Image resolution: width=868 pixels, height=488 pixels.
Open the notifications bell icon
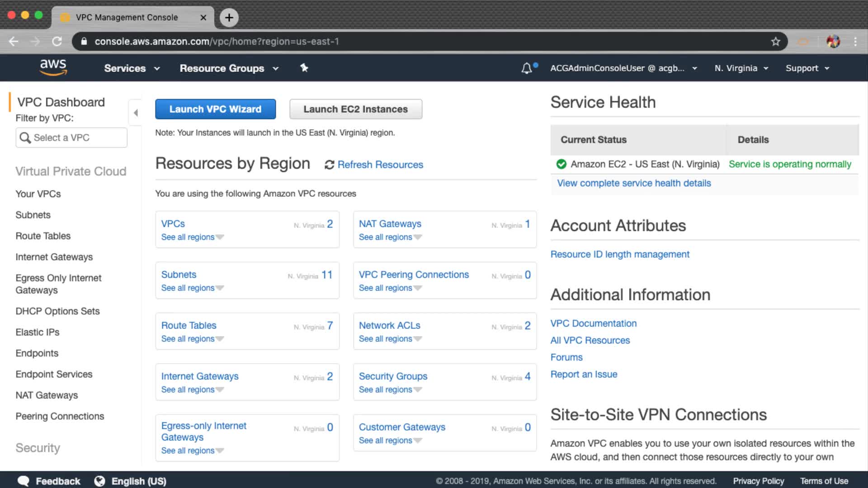526,68
